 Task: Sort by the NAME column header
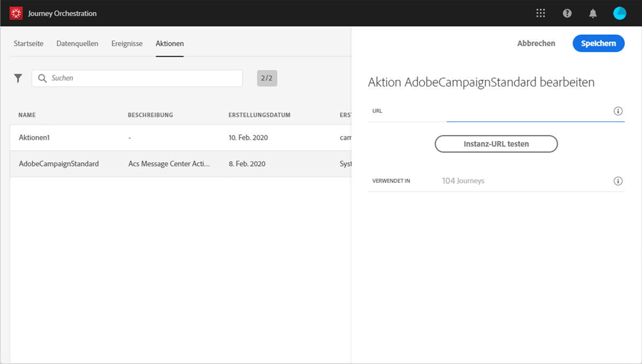[x=27, y=115]
